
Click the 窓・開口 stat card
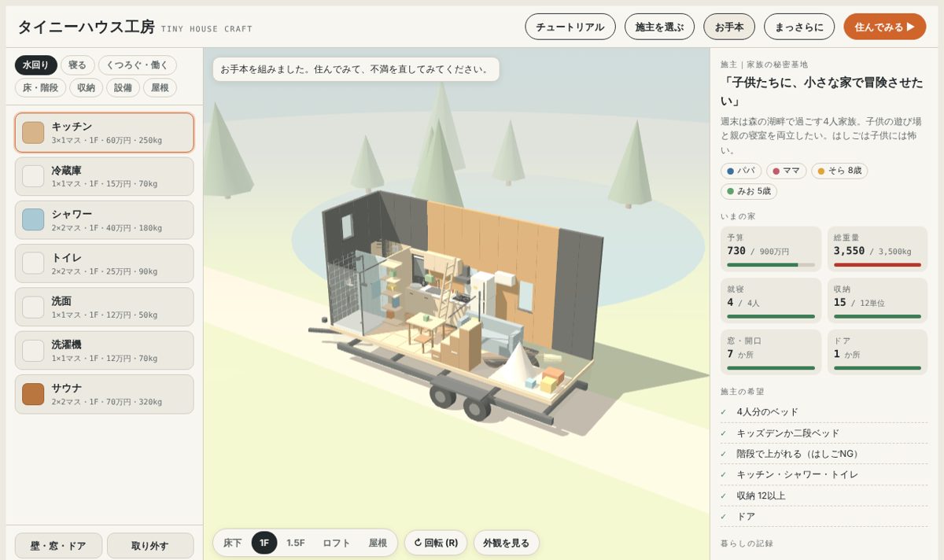tap(771, 352)
